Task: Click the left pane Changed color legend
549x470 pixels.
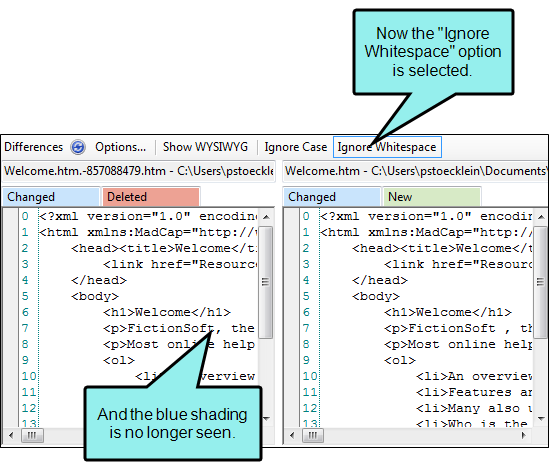Action: point(51,197)
